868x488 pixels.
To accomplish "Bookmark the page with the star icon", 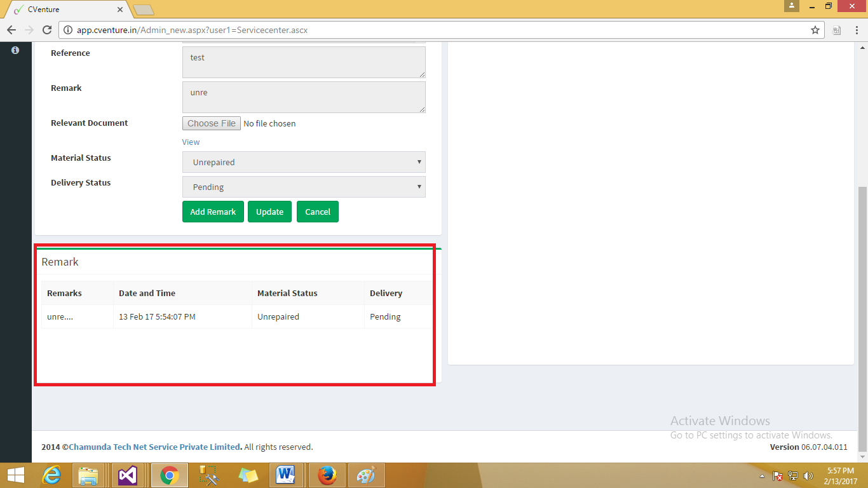I will (815, 30).
